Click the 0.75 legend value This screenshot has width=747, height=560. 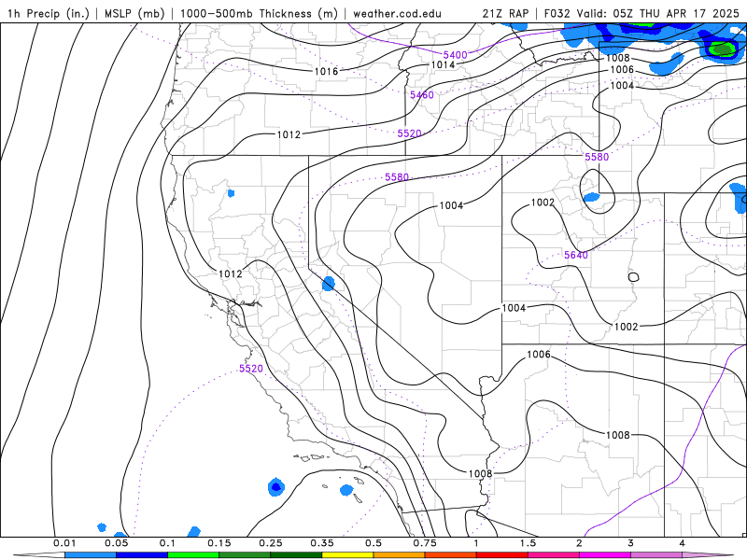coord(425,543)
